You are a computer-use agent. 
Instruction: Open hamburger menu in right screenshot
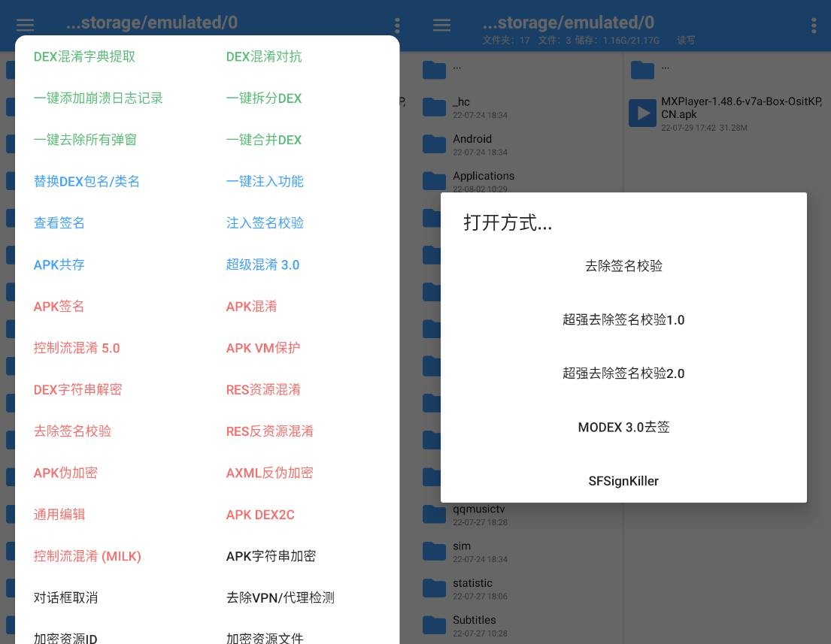(441, 25)
